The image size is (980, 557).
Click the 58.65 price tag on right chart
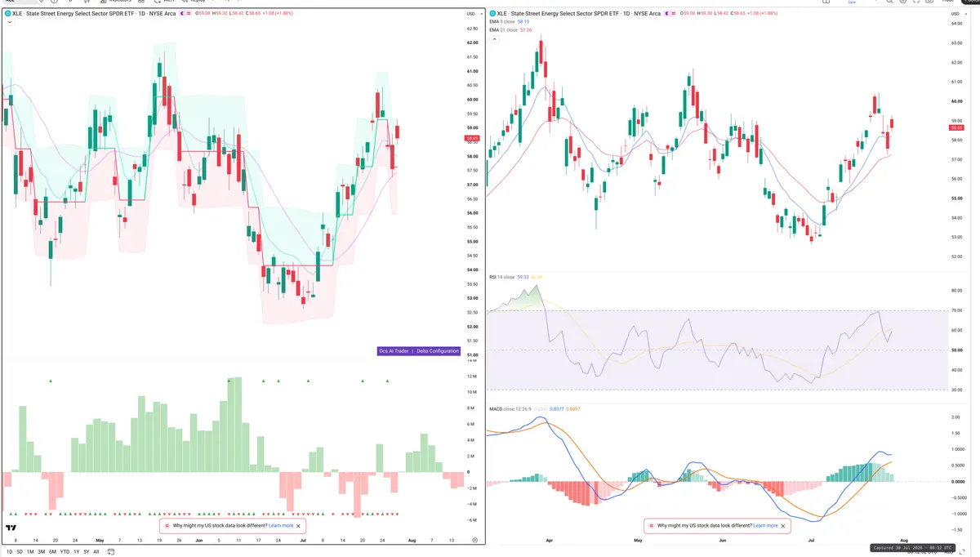pyautogui.click(x=956, y=127)
